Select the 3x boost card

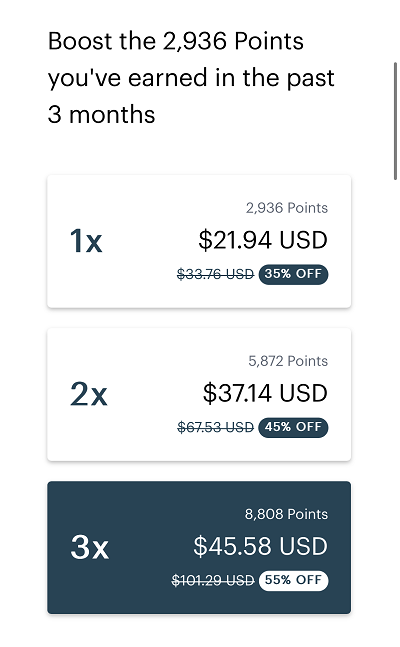tap(199, 548)
